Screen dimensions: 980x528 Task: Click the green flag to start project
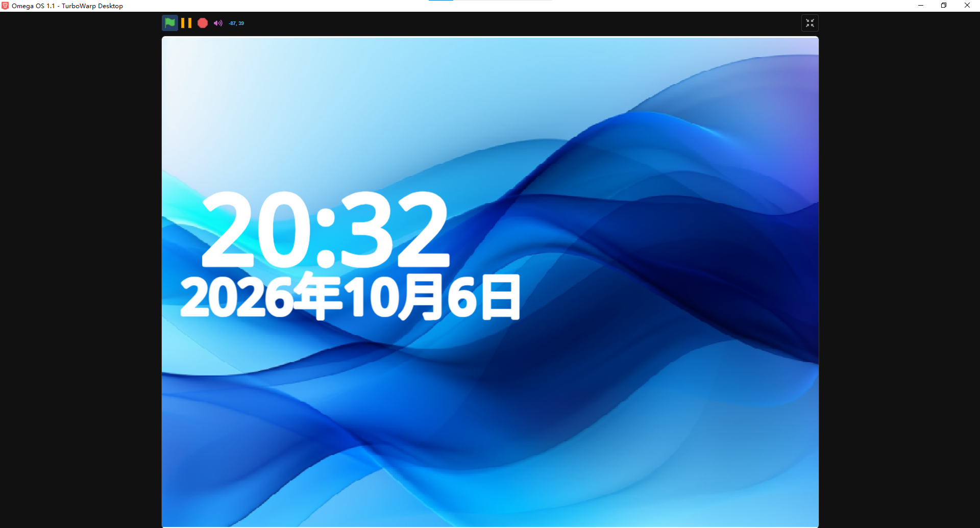point(170,23)
